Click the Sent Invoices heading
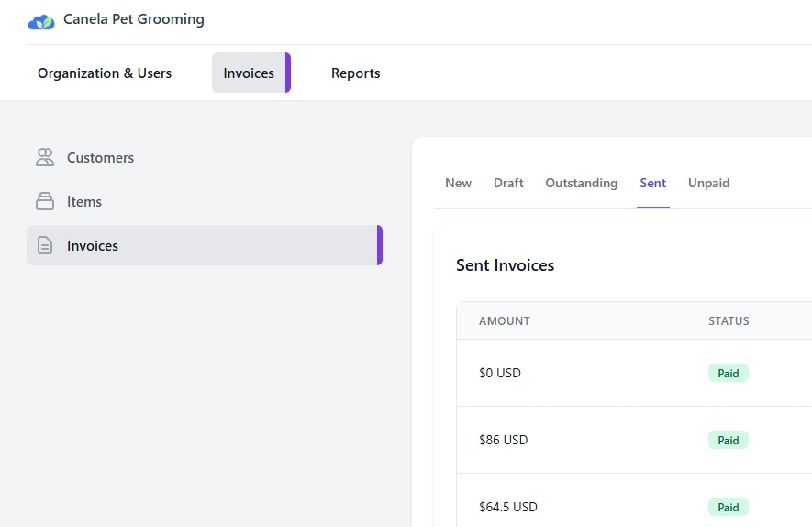This screenshot has height=527, width=812. pyautogui.click(x=505, y=264)
